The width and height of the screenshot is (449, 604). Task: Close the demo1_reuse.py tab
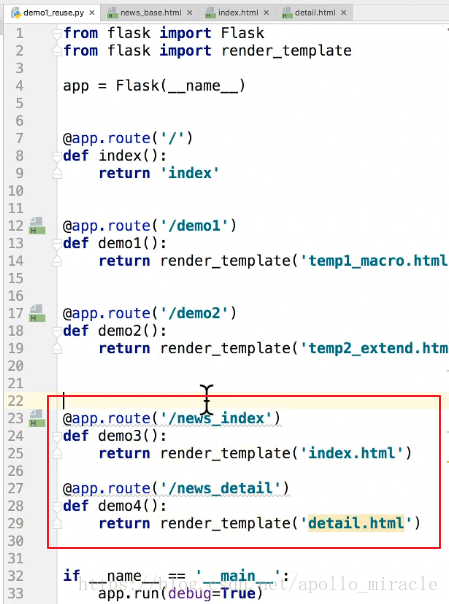pos(92,13)
